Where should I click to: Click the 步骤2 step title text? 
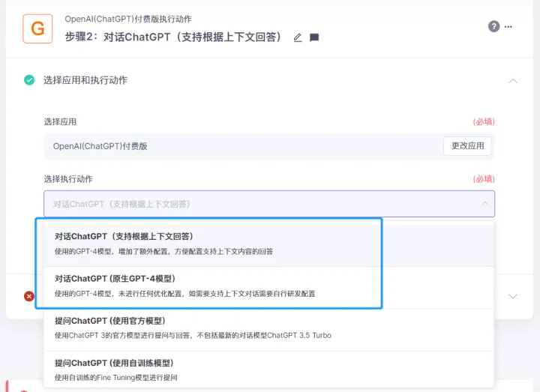pos(173,37)
